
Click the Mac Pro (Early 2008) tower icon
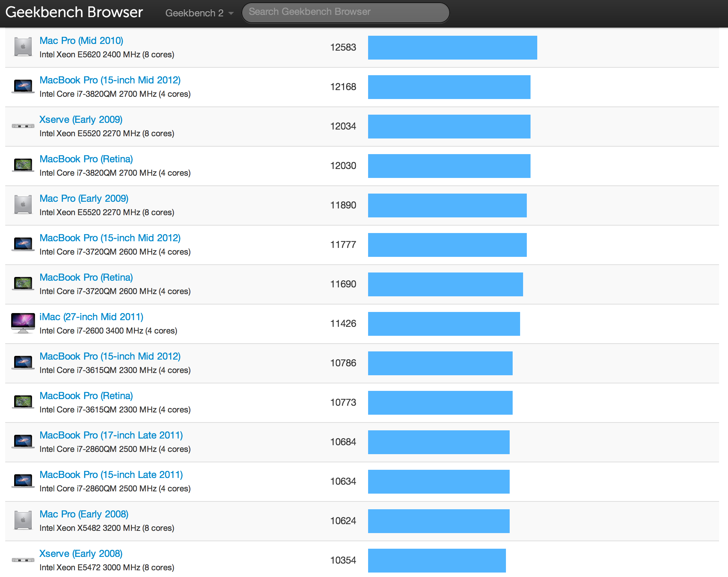tap(23, 520)
